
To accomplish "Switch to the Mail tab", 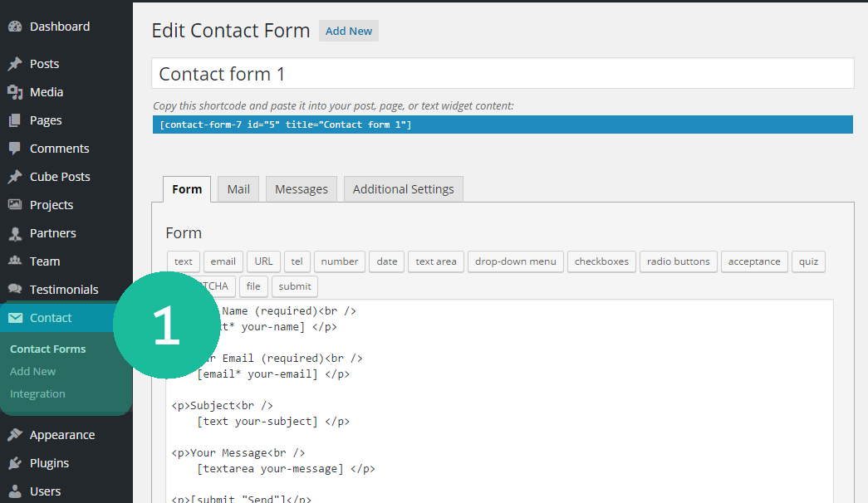I will coord(238,189).
